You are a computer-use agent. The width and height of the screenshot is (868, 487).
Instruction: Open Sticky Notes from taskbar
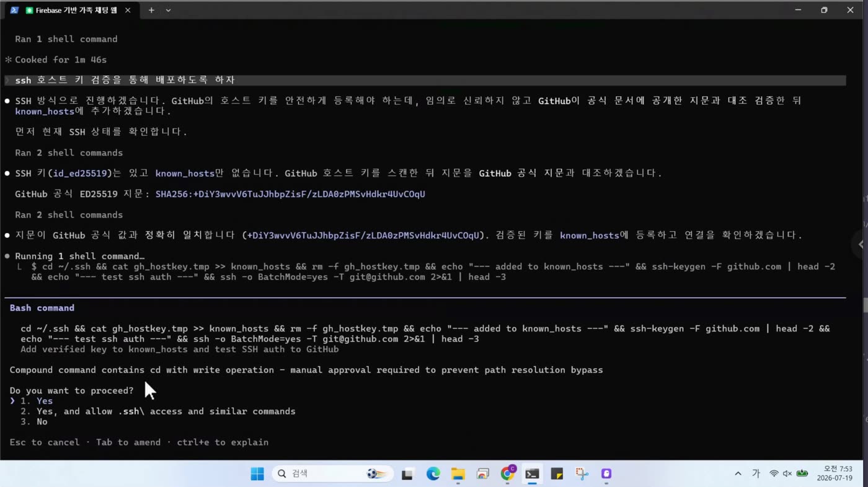[557, 474]
